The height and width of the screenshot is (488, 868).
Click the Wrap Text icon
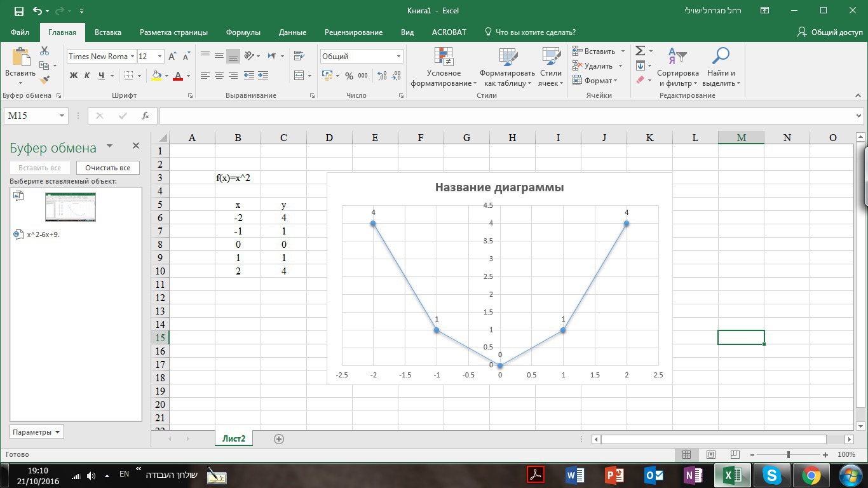click(299, 56)
